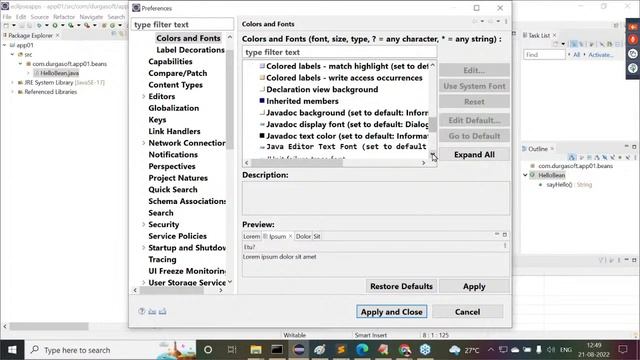
Task: Click the Apply button
Action: 474,286
